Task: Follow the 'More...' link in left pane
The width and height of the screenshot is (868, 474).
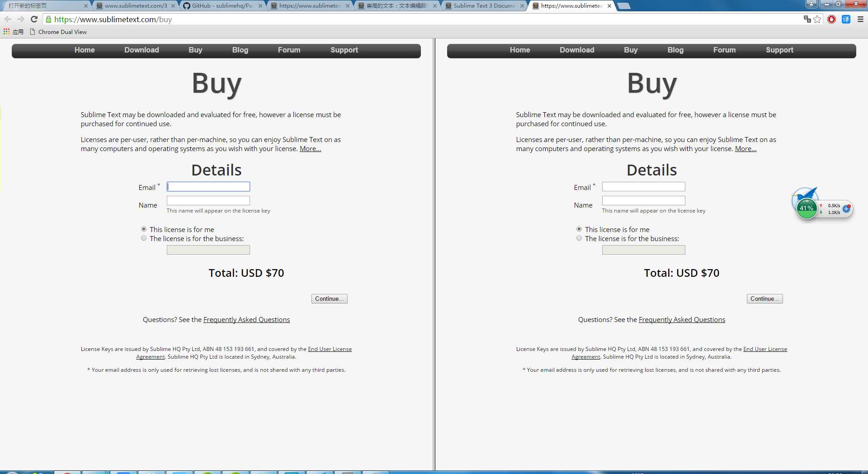Action: (310, 149)
